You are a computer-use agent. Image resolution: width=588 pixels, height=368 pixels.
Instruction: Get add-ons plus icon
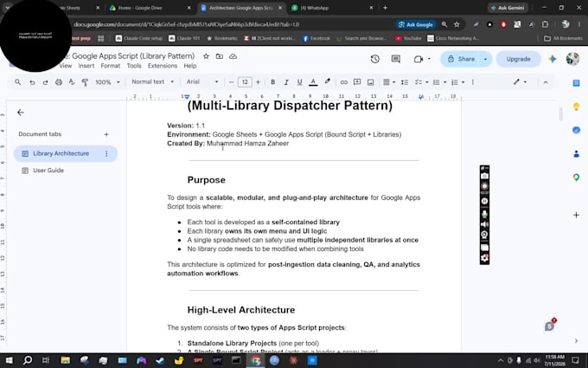[x=577, y=215]
